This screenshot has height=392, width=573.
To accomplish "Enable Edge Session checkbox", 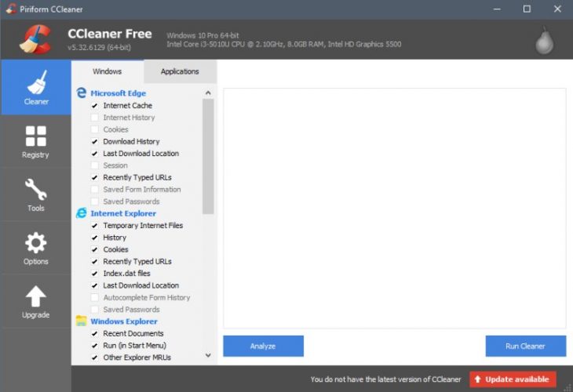I will click(x=95, y=165).
